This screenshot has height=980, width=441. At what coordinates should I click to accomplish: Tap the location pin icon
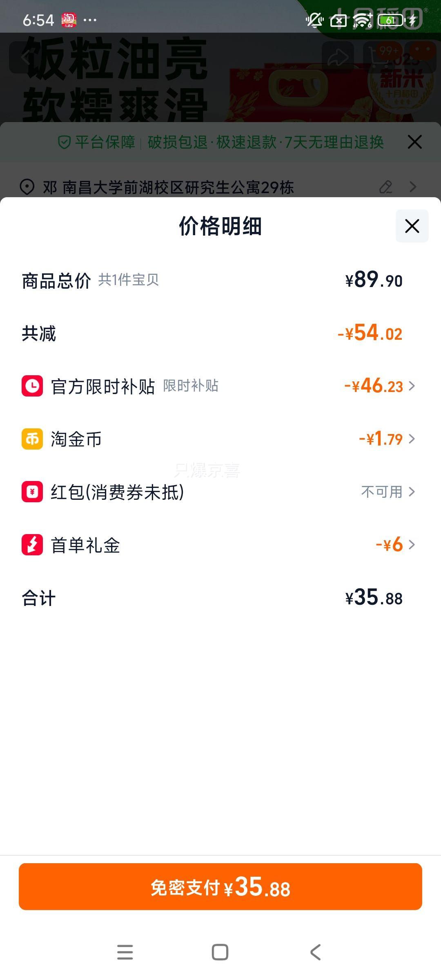click(x=27, y=187)
